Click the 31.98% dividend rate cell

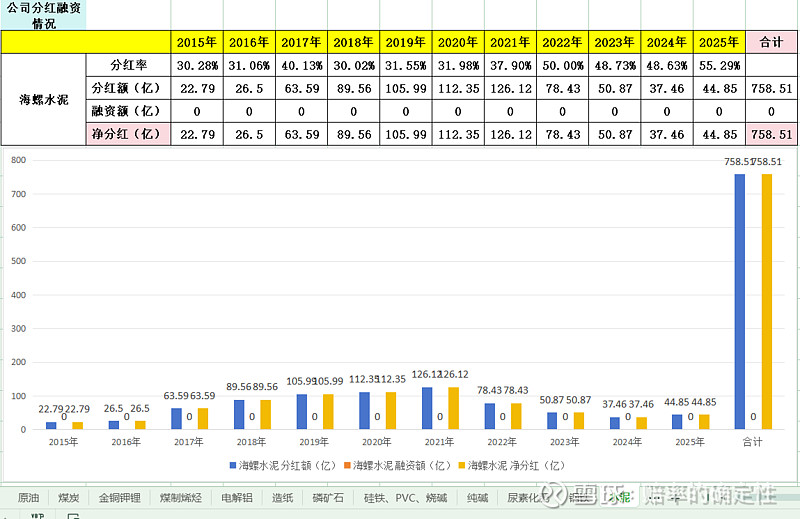[458, 65]
